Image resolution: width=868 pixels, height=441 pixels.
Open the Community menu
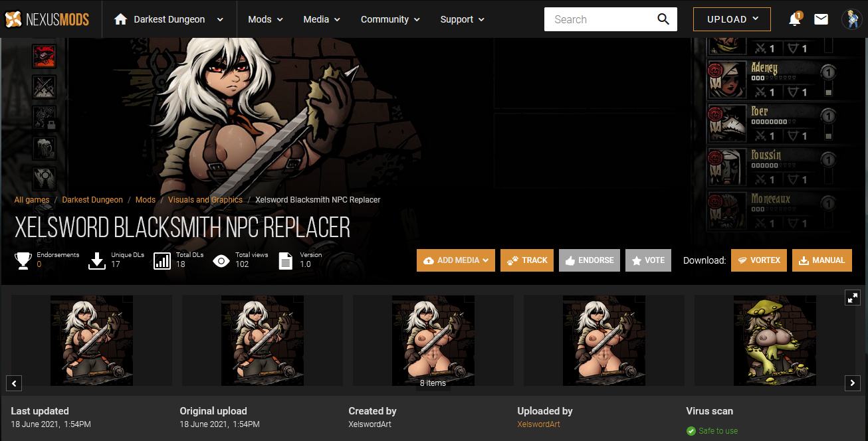coord(390,19)
